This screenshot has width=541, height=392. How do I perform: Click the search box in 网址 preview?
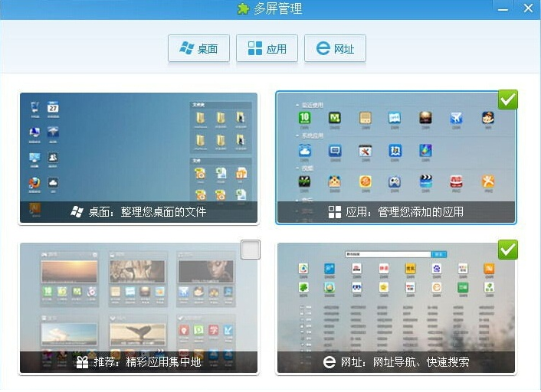point(388,254)
